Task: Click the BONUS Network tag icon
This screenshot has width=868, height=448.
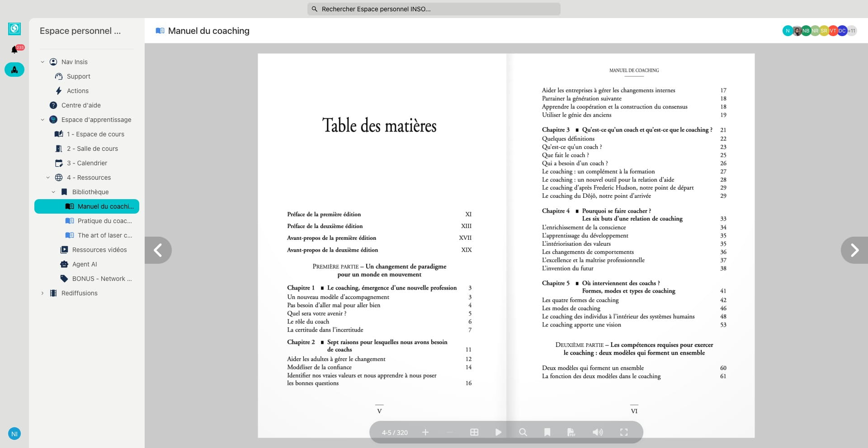Action: click(64, 279)
